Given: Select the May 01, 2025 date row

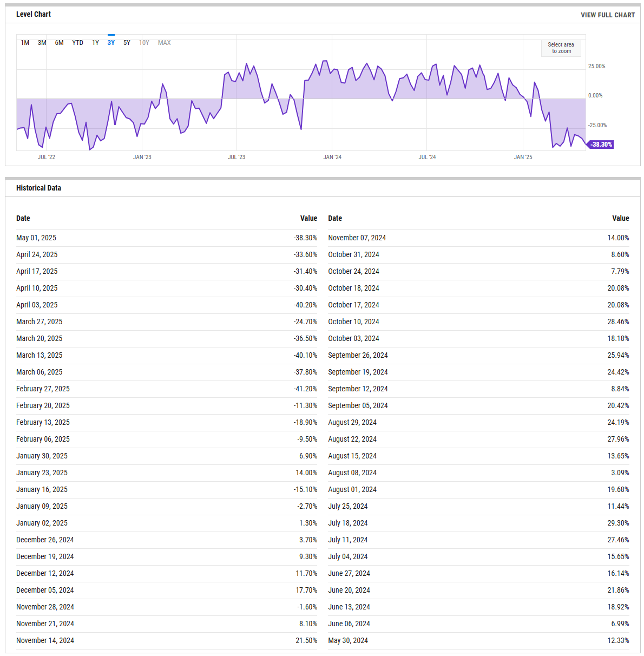Looking at the screenshot, I should [167, 238].
